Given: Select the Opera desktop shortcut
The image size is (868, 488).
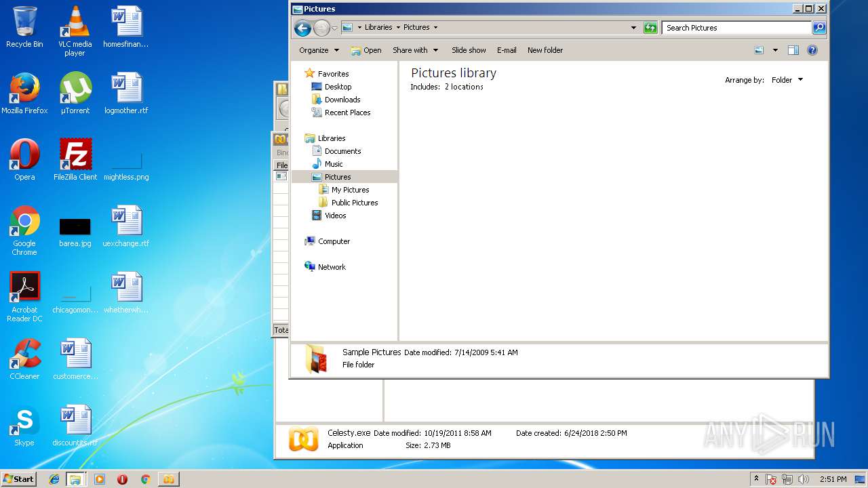Looking at the screenshot, I should 24,160.
